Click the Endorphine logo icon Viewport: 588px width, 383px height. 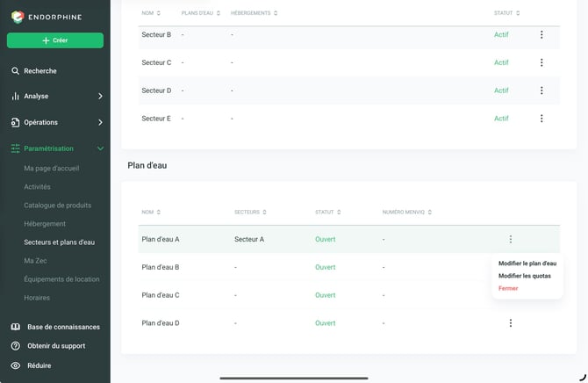click(x=18, y=17)
